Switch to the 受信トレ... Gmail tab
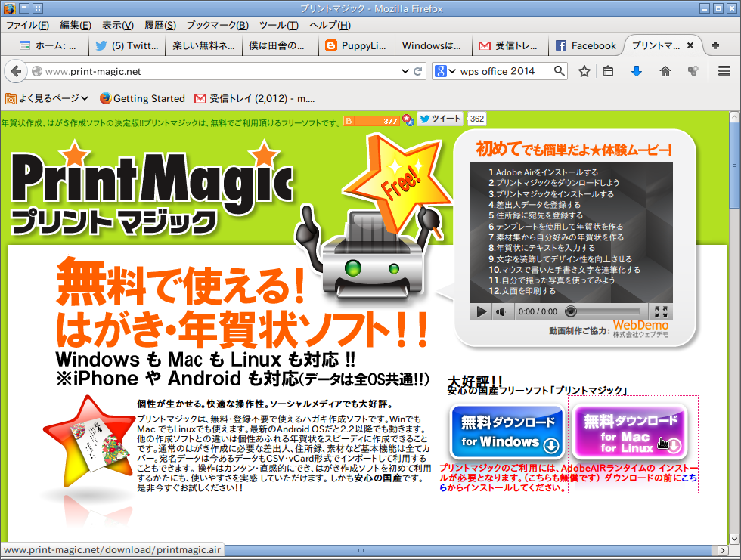 510,46
